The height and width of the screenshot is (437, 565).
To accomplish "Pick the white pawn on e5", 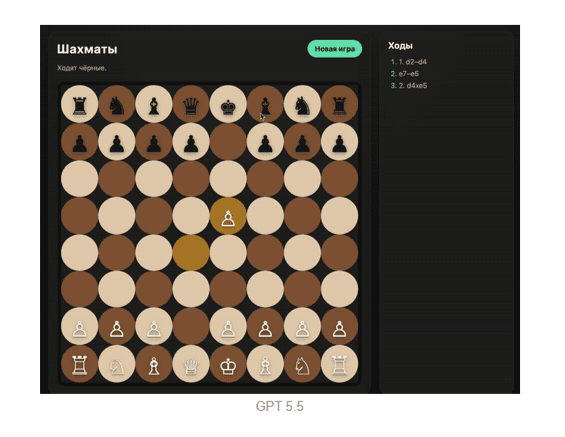I will point(228,215).
